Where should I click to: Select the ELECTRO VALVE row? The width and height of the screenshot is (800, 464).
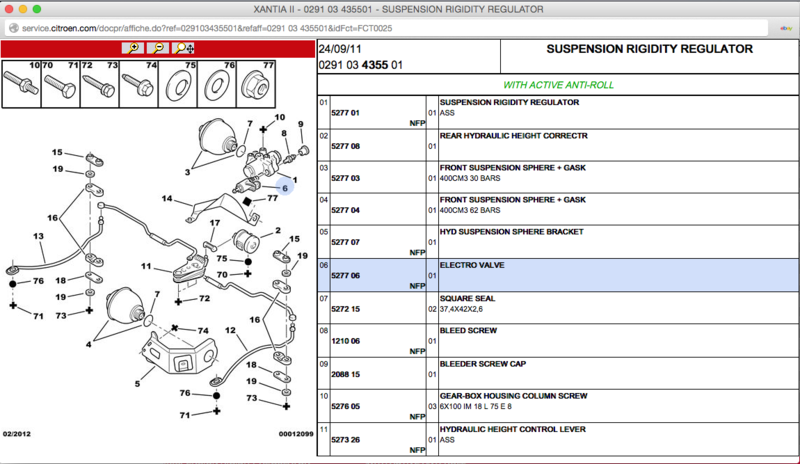(x=558, y=275)
